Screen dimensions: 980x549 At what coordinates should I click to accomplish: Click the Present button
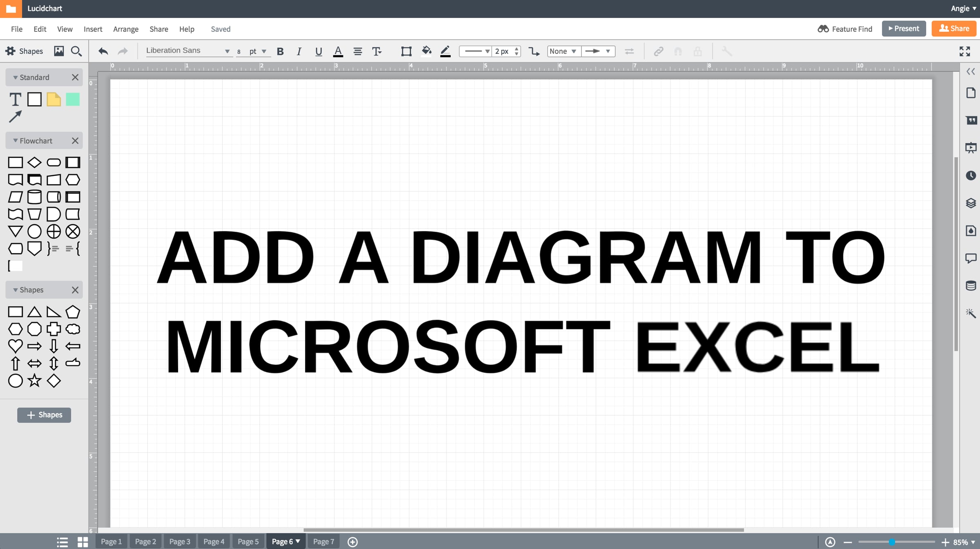[904, 29]
